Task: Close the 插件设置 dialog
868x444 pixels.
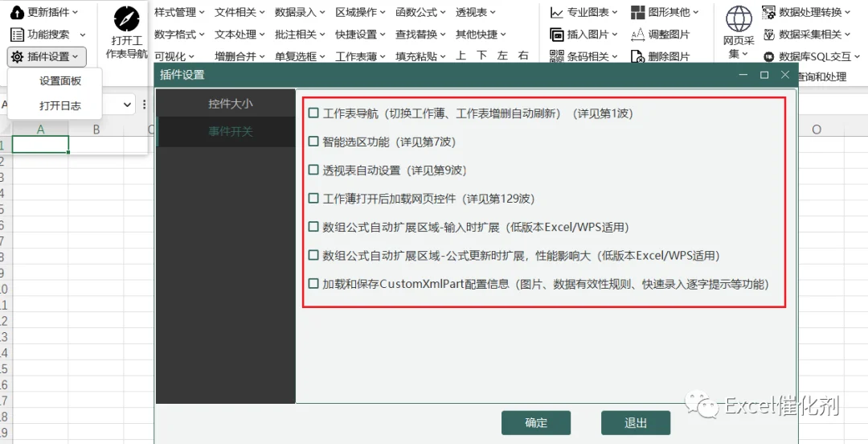Action: tap(785, 75)
